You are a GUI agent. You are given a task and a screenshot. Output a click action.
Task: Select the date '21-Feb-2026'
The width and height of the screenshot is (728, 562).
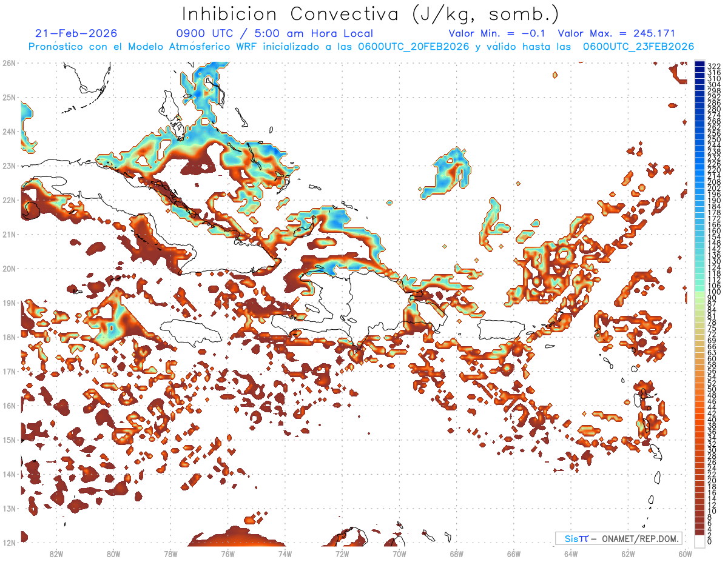coord(76,33)
